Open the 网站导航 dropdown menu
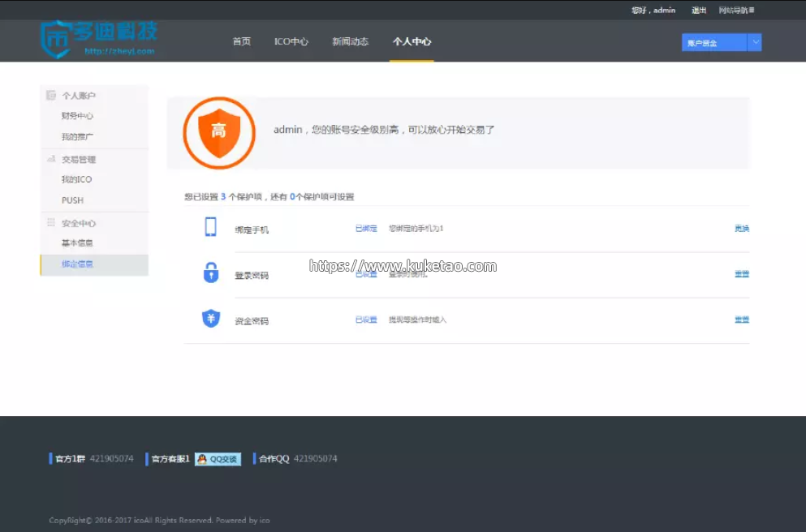The image size is (806, 532). tap(736, 11)
